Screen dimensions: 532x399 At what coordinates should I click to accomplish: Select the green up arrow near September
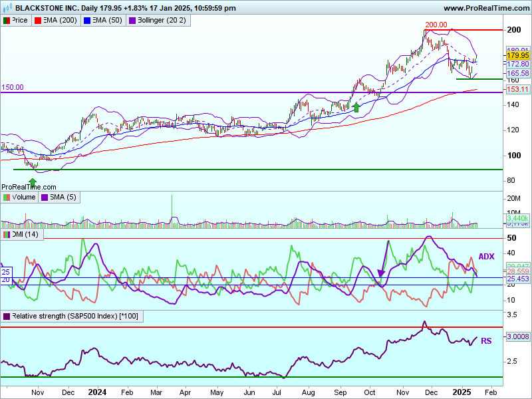(x=356, y=107)
